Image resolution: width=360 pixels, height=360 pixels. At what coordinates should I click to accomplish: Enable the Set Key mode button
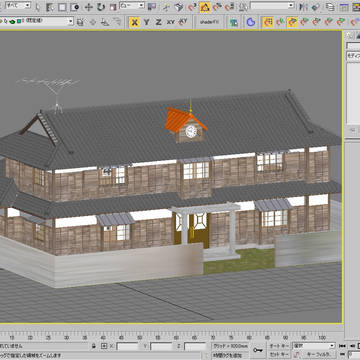pyautogui.click(x=279, y=354)
